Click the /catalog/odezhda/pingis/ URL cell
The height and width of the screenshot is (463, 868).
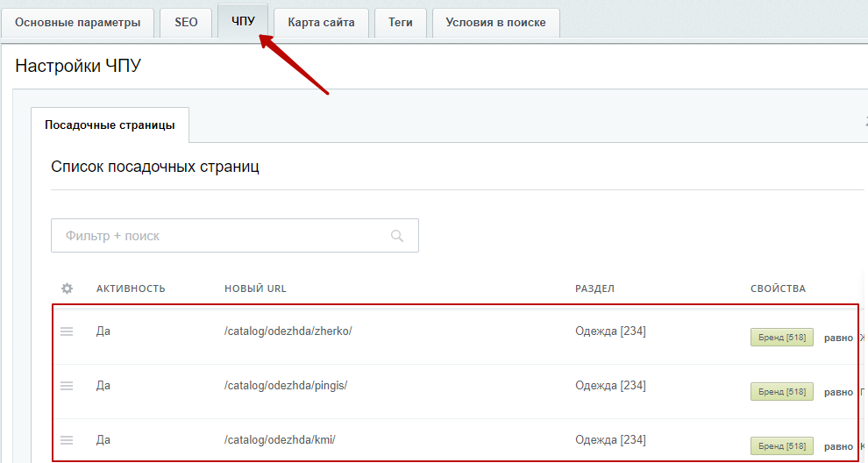(x=286, y=385)
